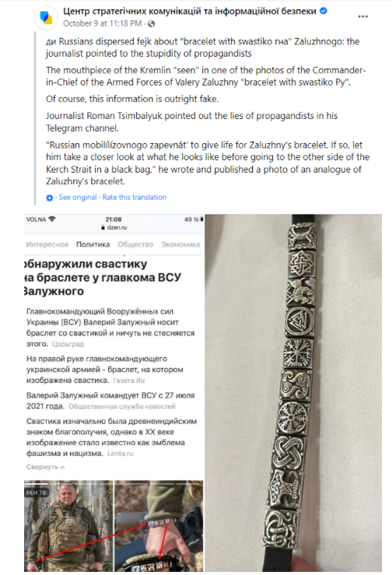This screenshot has height=575, width=392.
Task: Click the blue verified badge icon
Action: 323,11
